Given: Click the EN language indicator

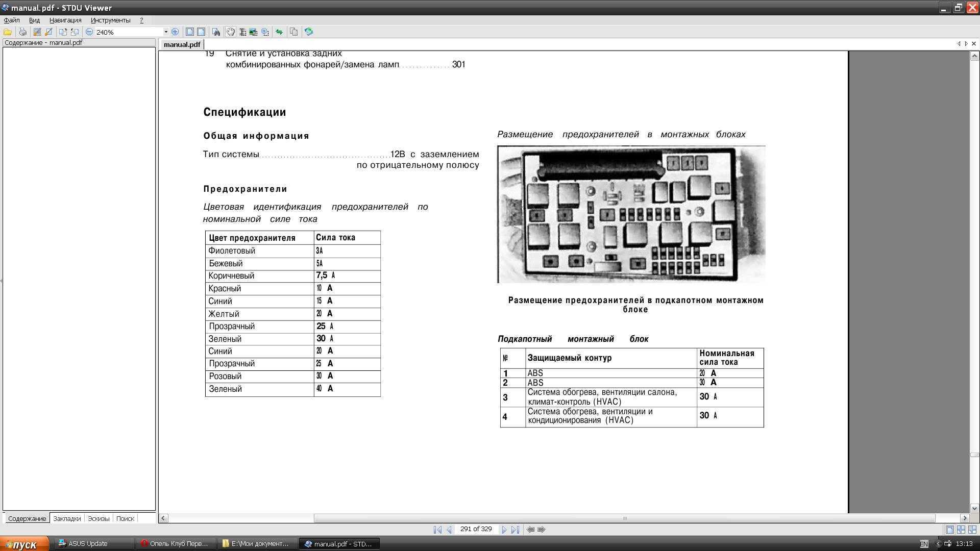Looking at the screenshot, I should click(x=924, y=544).
